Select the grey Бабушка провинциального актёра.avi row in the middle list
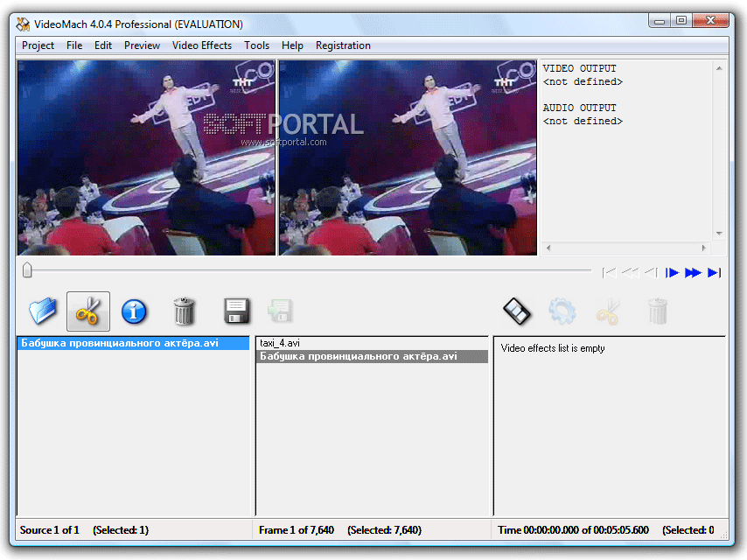The width and height of the screenshot is (747, 560). [x=372, y=356]
